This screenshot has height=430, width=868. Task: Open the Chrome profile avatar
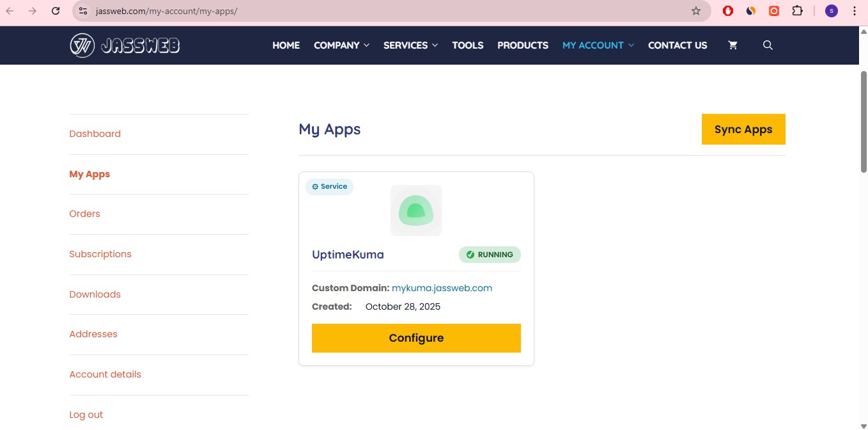pyautogui.click(x=832, y=11)
